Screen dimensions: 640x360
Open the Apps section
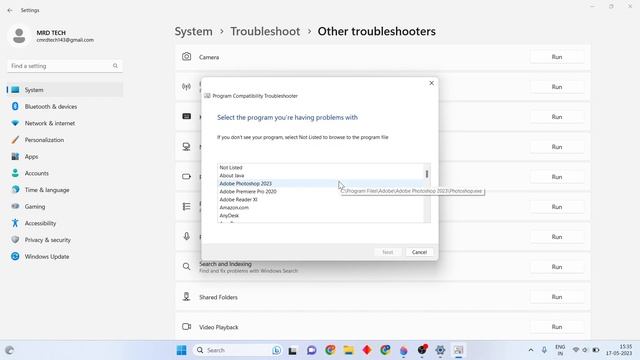(x=65, y=157)
